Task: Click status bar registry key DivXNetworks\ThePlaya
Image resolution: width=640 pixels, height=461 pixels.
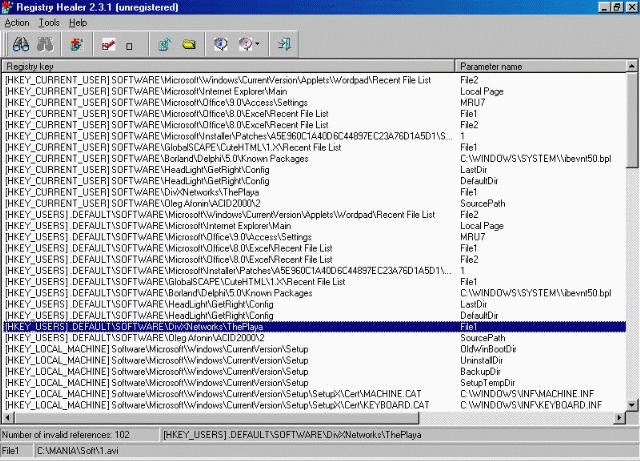Action: pyautogui.click(x=292, y=435)
